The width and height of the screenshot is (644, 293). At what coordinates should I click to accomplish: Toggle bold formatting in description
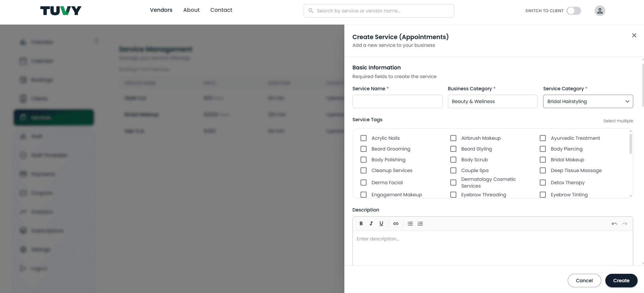click(361, 224)
